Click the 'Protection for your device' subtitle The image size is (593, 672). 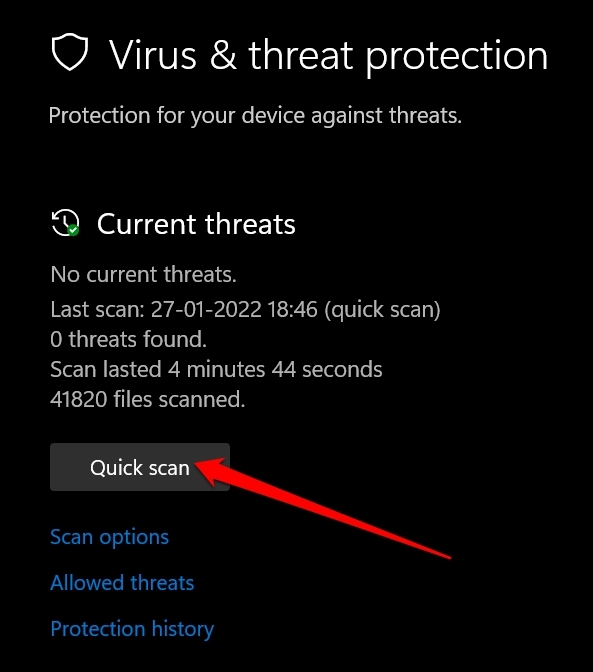[255, 116]
